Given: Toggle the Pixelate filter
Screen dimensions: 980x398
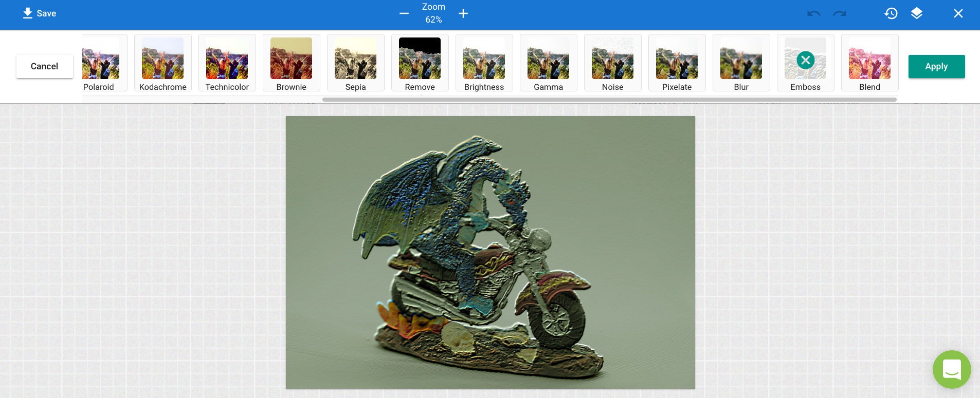Looking at the screenshot, I should (677, 63).
